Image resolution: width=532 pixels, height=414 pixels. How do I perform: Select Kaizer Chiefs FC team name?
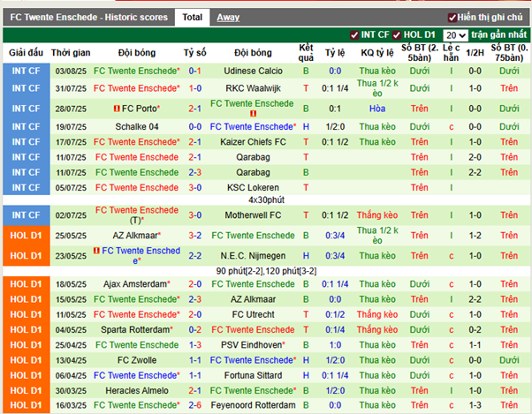coord(253,142)
